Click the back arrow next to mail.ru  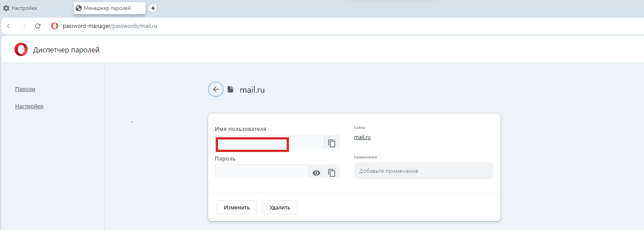pyautogui.click(x=216, y=89)
